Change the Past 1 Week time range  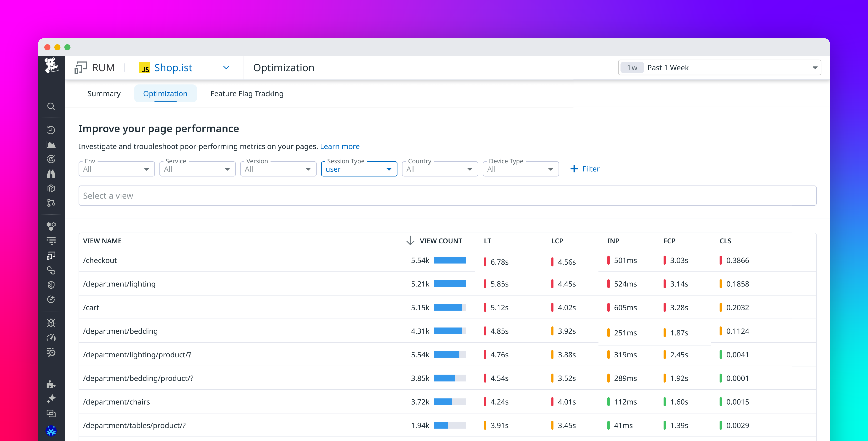coord(719,67)
